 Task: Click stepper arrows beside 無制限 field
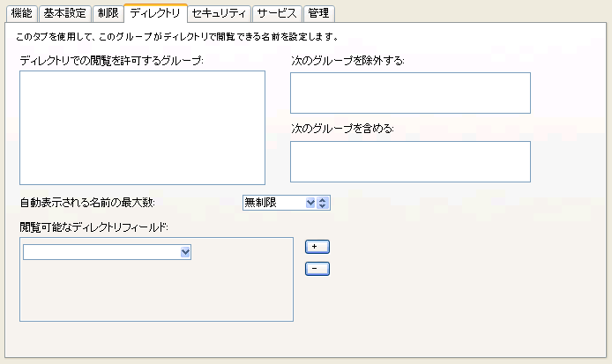coord(323,203)
